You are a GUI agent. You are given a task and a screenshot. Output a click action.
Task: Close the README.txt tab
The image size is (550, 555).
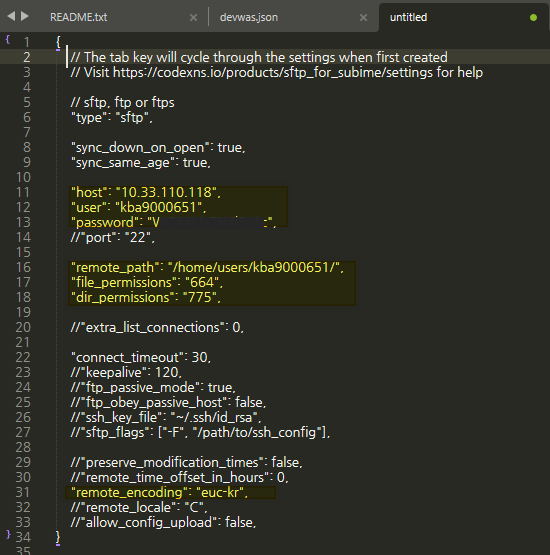pos(193,17)
